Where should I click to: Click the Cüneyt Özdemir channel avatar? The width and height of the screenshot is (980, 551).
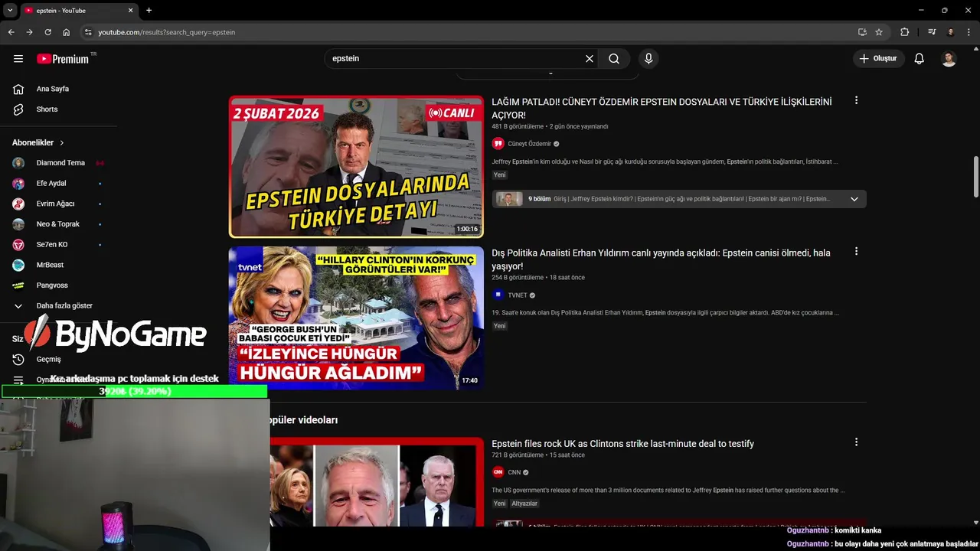498,144
